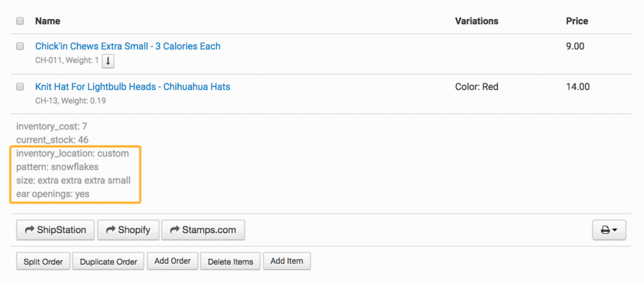Open Knit Hat For Lightbulb Heads link
Screen dimensions: 644x284
click(x=133, y=87)
